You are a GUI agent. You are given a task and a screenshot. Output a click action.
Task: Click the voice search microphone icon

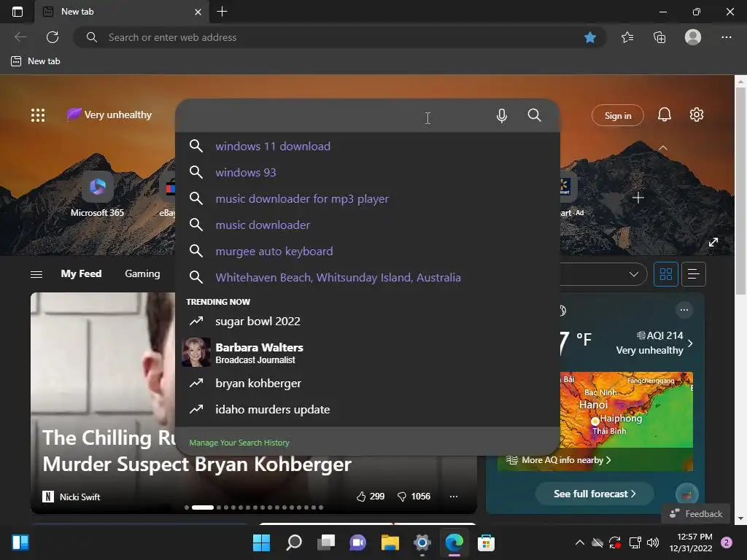pos(501,116)
